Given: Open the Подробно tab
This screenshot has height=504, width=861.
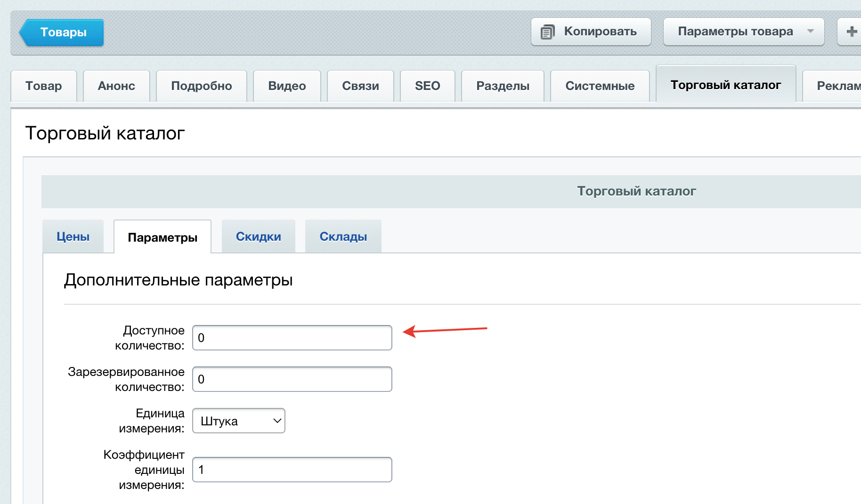Looking at the screenshot, I should point(202,86).
